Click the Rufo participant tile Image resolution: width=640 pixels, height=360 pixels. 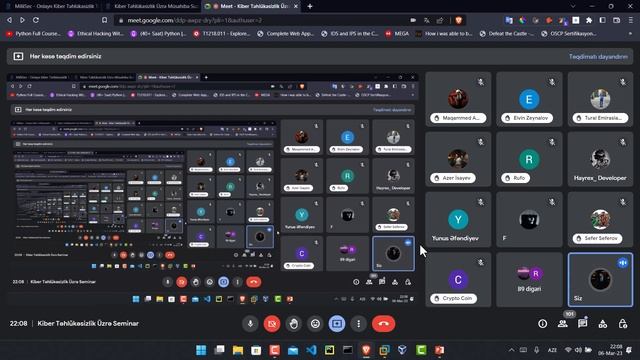(x=529, y=159)
